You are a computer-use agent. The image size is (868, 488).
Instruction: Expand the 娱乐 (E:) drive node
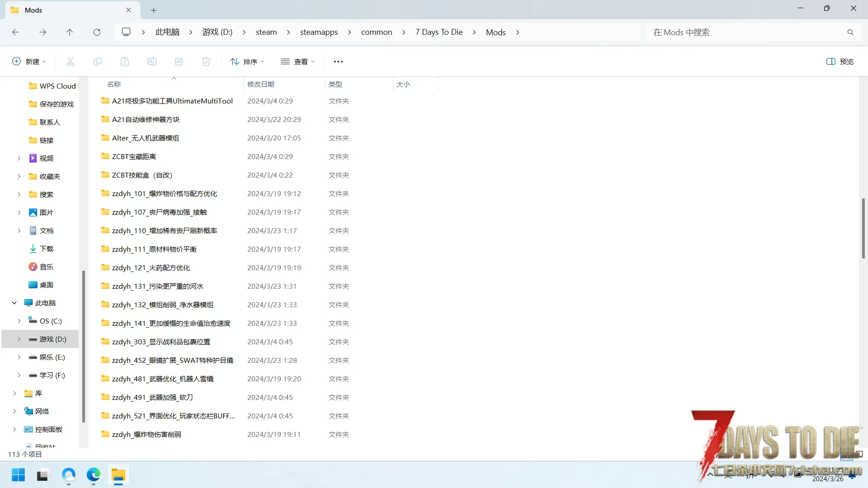pyautogui.click(x=19, y=357)
